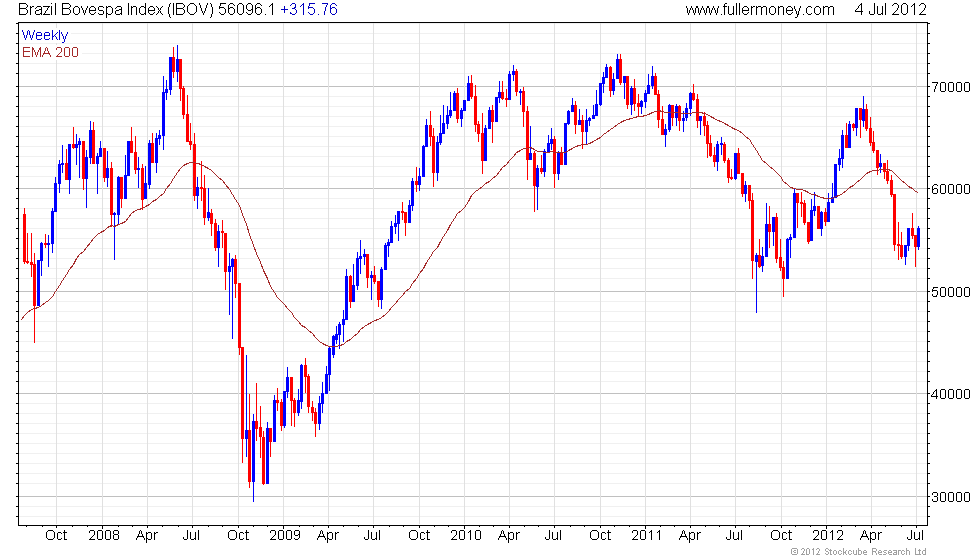This screenshot has height=560, width=980.
Task: Select the index value 56096.1
Action: pos(246,9)
